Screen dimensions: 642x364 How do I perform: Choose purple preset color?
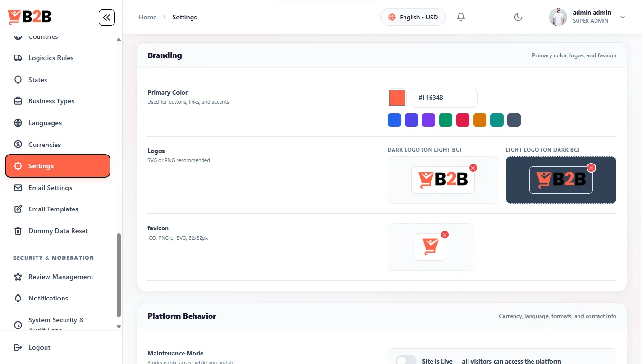429,120
